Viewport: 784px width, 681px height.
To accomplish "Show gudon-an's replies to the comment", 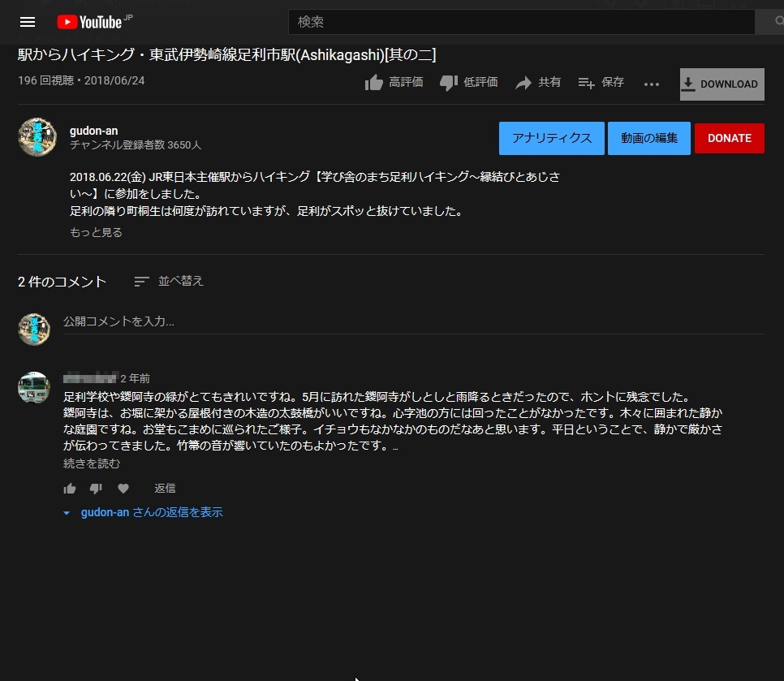I will point(151,512).
